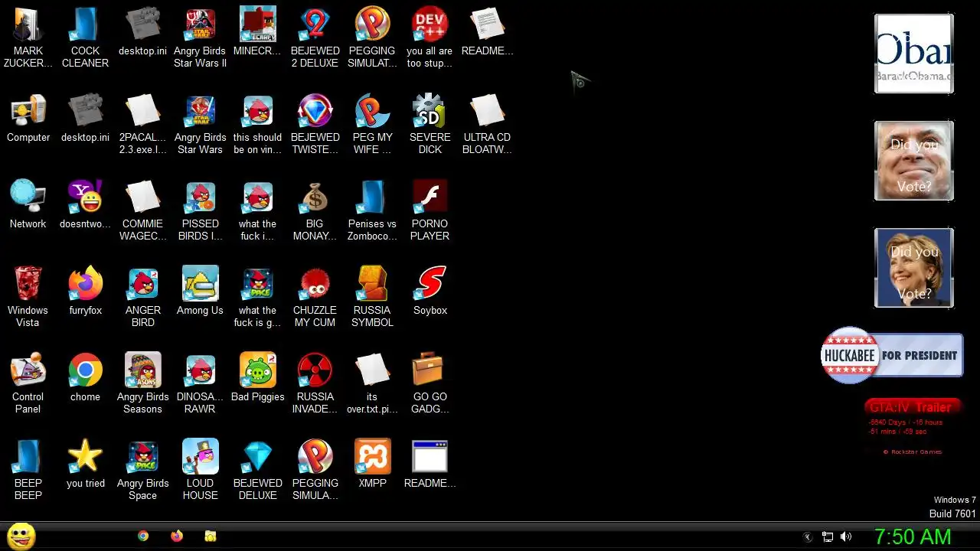This screenshot has width=980, height=551.
Task: Select BEJEWED 2 DELUXE icon
Action: (315, 37)
